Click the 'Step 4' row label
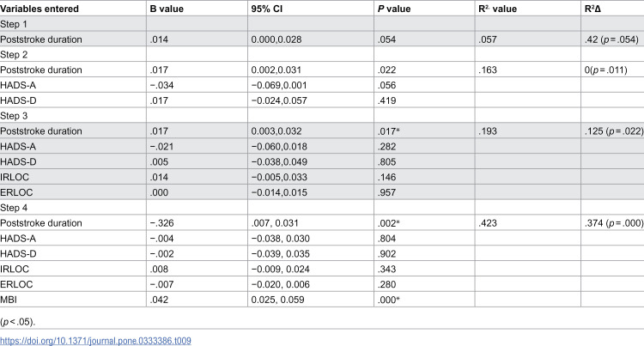 point(14,208)
